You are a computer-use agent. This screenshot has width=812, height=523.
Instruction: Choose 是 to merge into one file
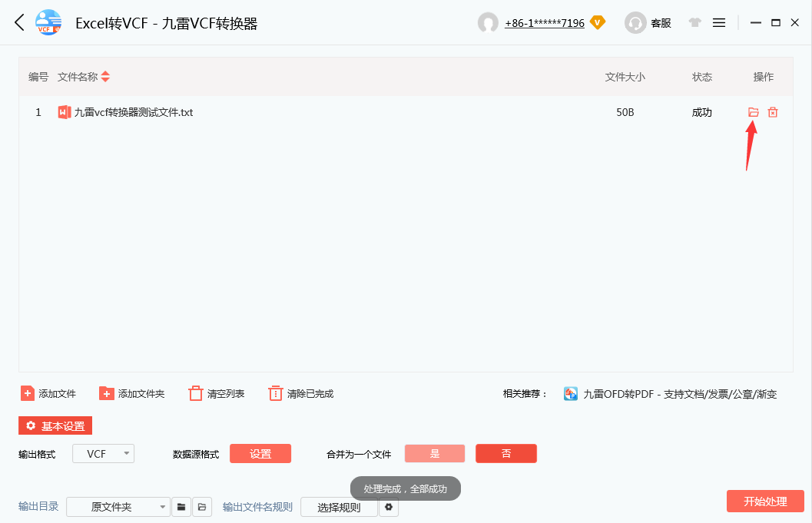435,454
